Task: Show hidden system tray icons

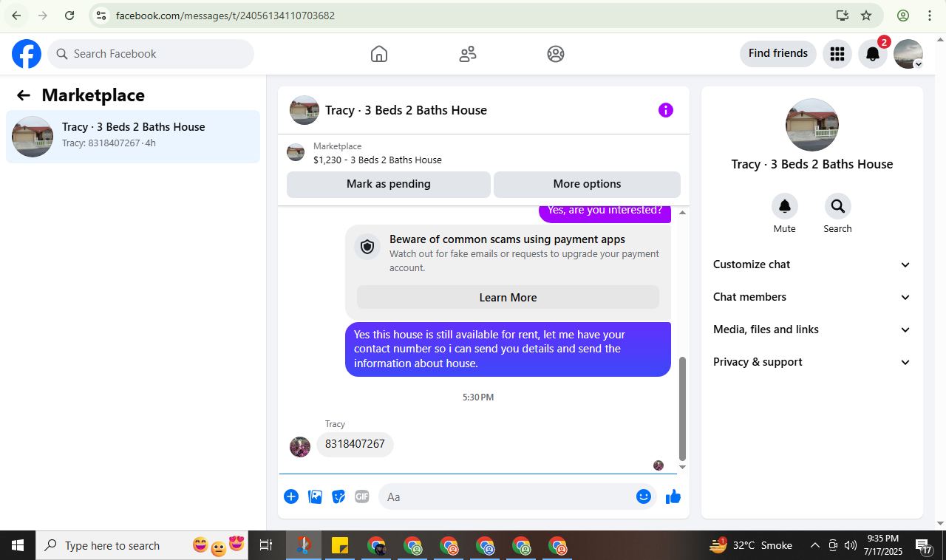Action: pyautogui.click(x=815, y=545)
